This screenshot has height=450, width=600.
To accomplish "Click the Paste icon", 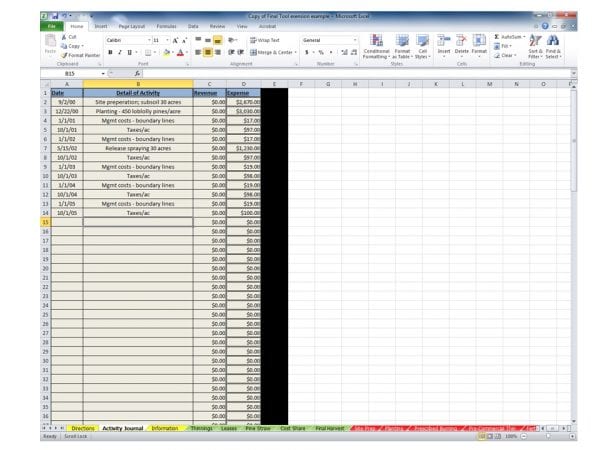I will tap(49, 47).
